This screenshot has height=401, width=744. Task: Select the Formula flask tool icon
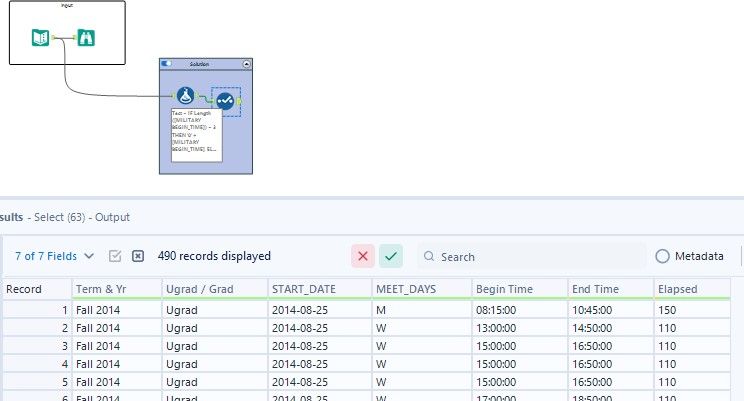[x=186, y=96]
